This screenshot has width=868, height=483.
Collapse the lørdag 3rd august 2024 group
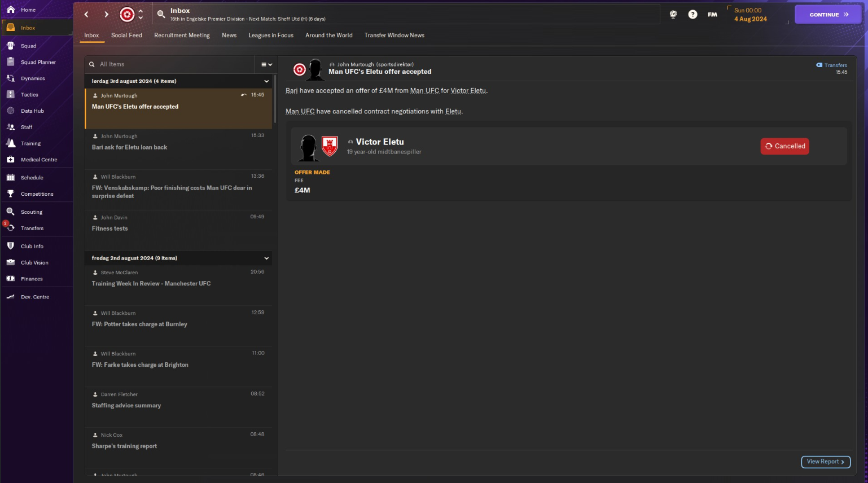(266, 81)
